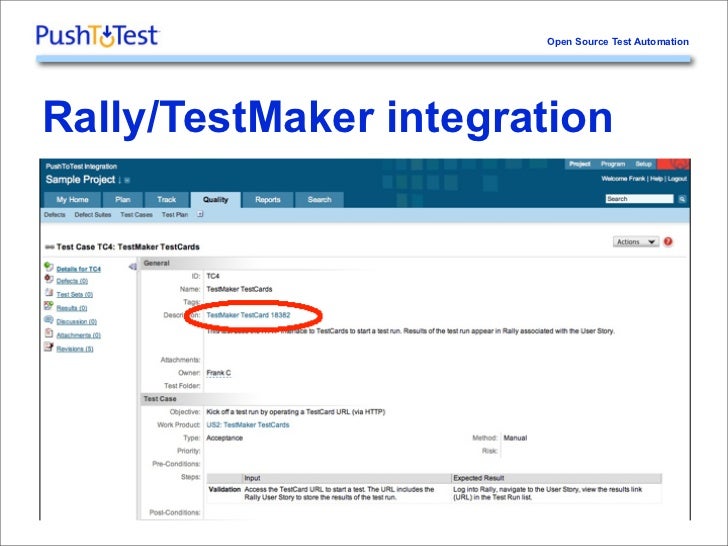Click the General section header

[156, 263]
